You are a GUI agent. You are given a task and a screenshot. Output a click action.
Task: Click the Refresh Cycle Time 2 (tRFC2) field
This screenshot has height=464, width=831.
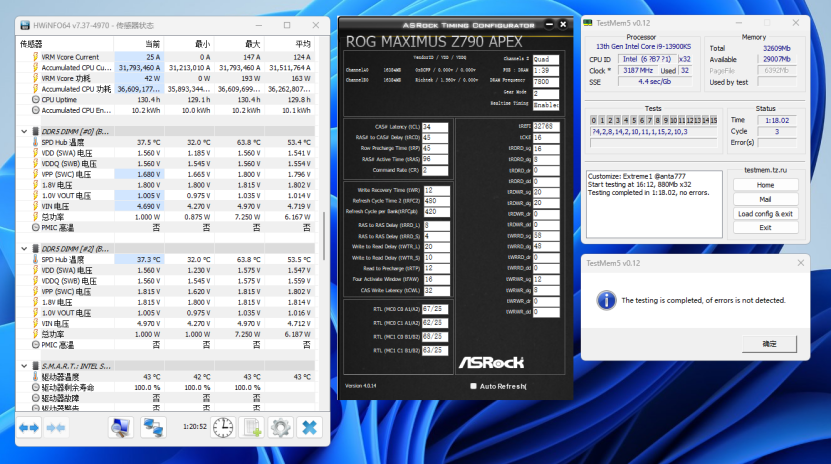437,201
